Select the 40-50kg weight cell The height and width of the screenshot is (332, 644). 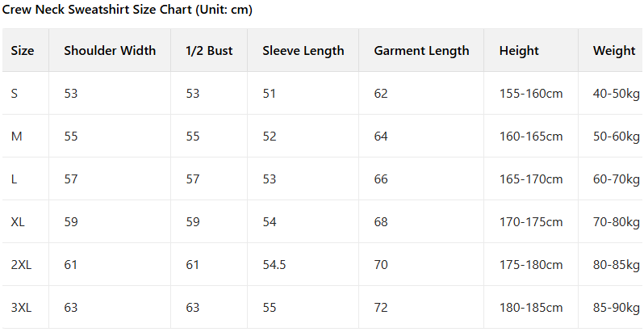point(617,94)
